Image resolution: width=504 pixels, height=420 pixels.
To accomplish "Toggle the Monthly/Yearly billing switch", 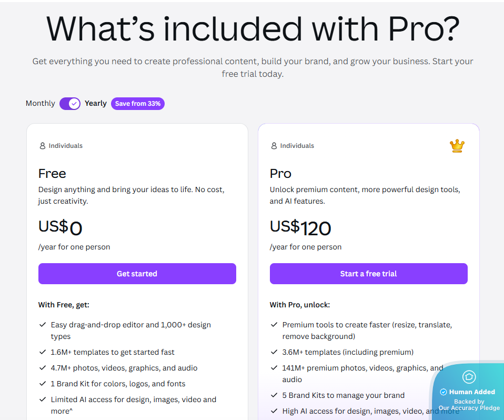I will point(70,104).
